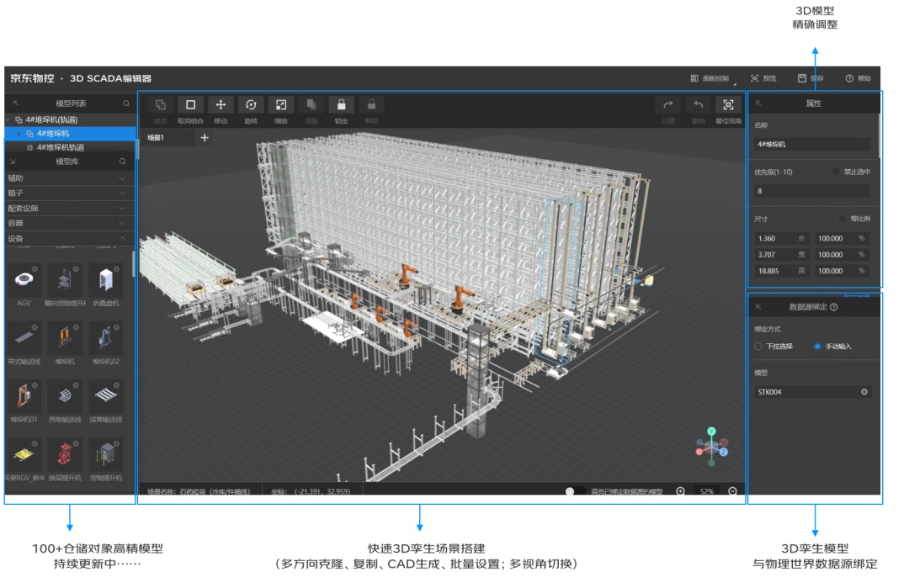Open the 面板控制 menu

[x=710, y=79]
